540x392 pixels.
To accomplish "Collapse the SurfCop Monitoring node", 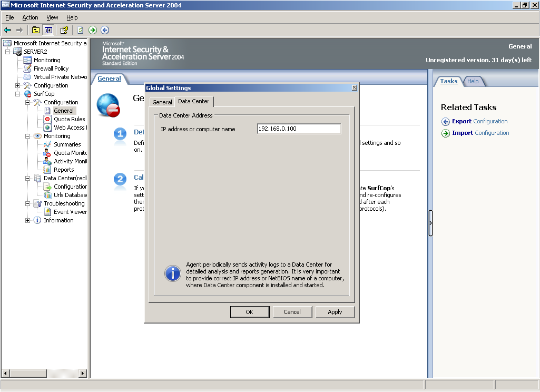I will point(27,136).
